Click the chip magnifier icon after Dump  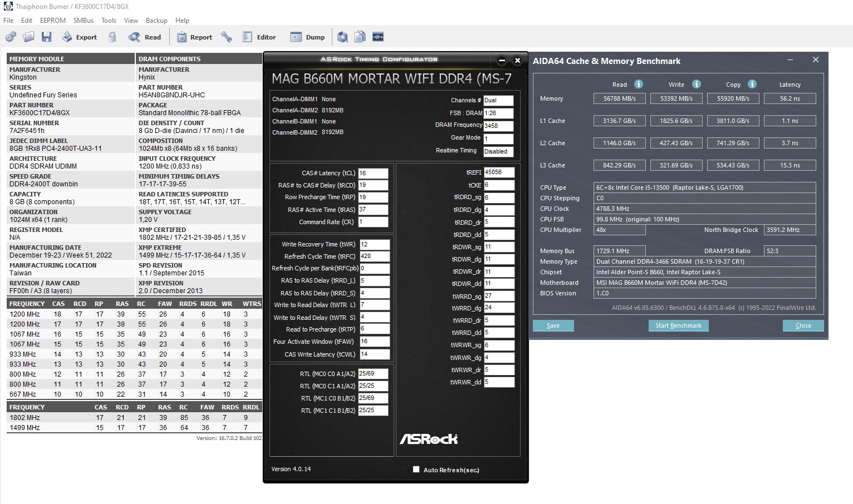342,37
